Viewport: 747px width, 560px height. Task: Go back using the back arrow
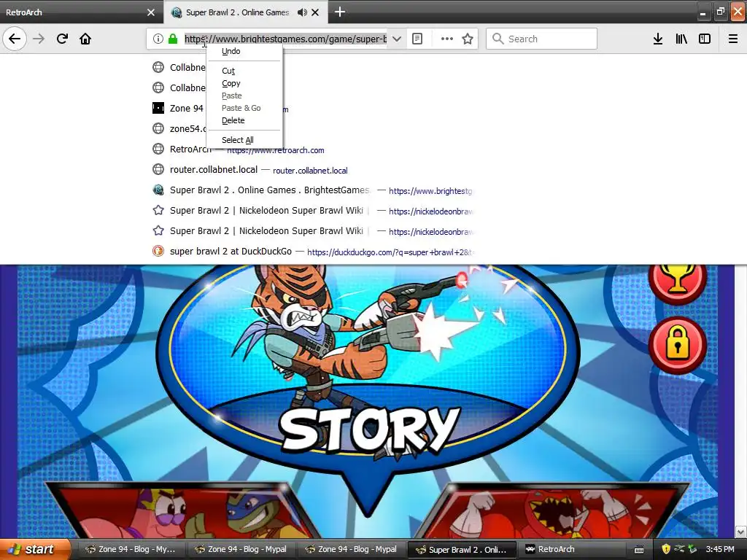pos(15,39)
